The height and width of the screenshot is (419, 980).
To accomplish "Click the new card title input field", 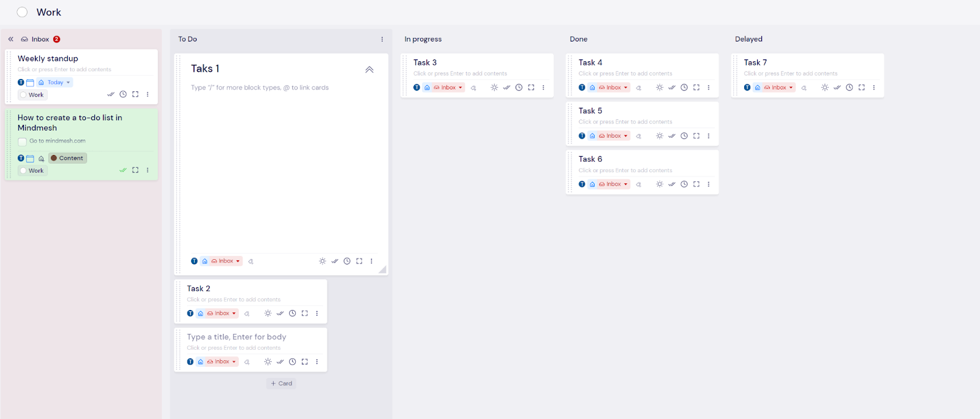I will pos(236,337).
